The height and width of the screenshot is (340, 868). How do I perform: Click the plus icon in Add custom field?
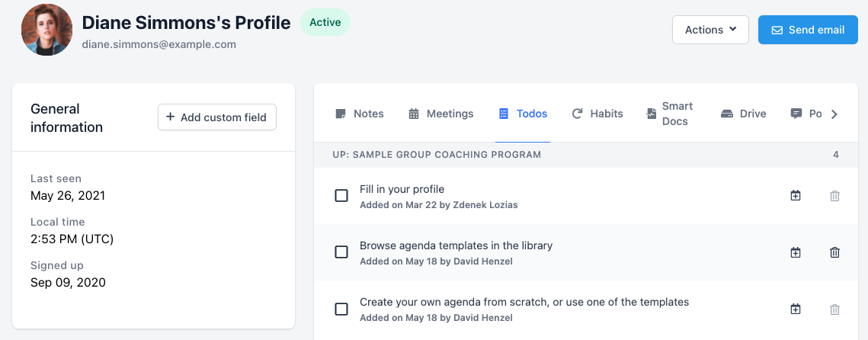[x=171, y=117]
